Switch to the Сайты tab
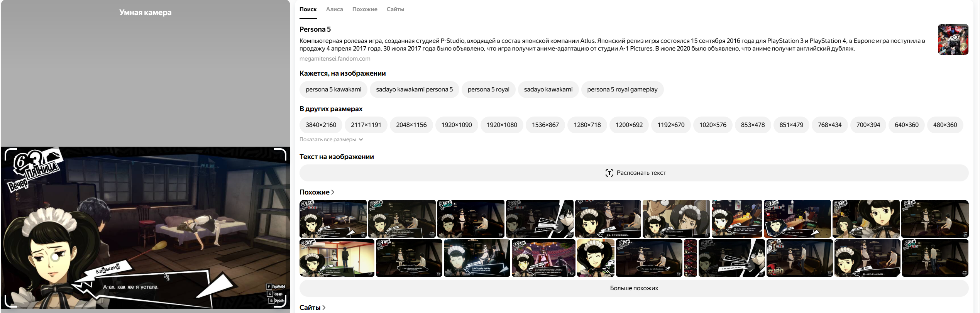 click(395, 9)
